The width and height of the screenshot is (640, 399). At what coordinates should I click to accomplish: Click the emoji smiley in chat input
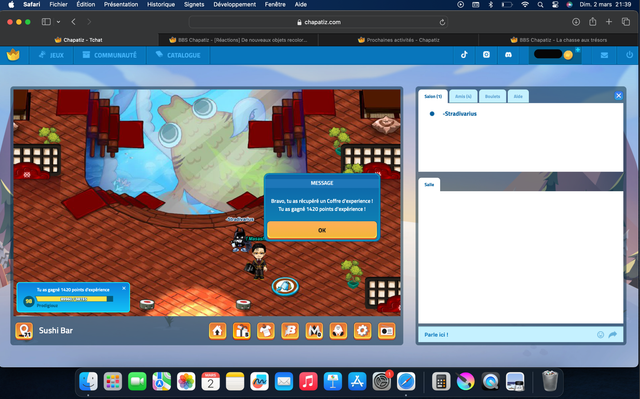(x=600, y=335)
